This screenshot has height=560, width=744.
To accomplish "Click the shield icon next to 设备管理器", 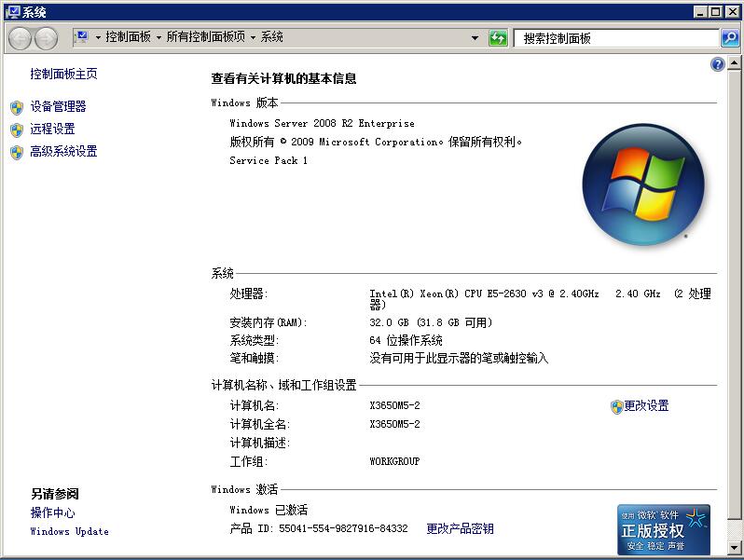I will point(17,107).
